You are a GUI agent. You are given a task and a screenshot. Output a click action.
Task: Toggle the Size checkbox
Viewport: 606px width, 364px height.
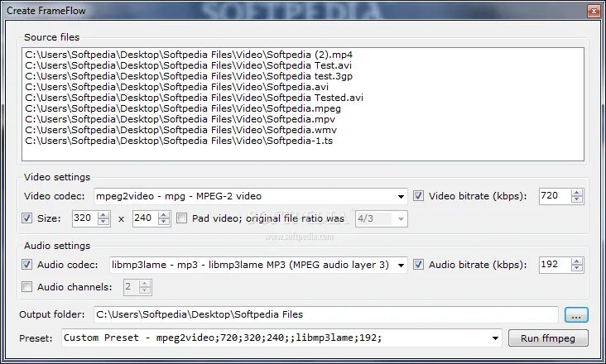26,218
